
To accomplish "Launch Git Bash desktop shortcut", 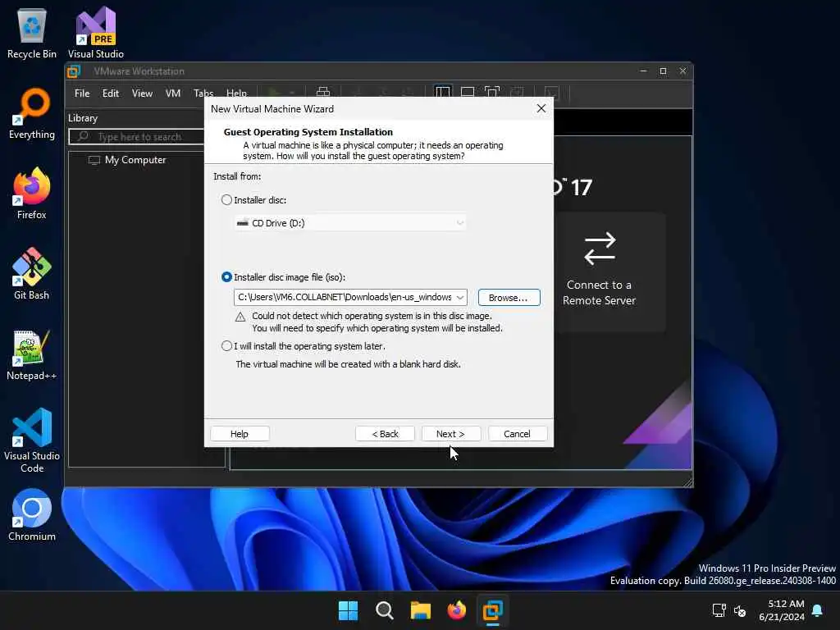I will point(32,274).
